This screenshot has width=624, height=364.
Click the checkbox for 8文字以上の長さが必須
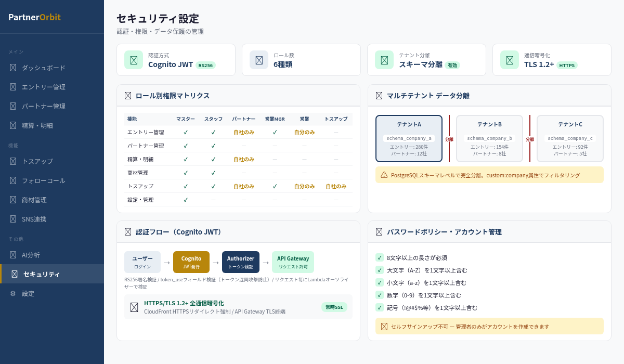[380, 257]
